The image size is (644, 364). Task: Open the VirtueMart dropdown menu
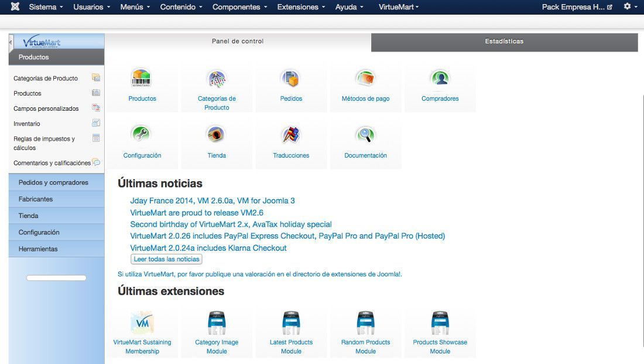(399, 7)
